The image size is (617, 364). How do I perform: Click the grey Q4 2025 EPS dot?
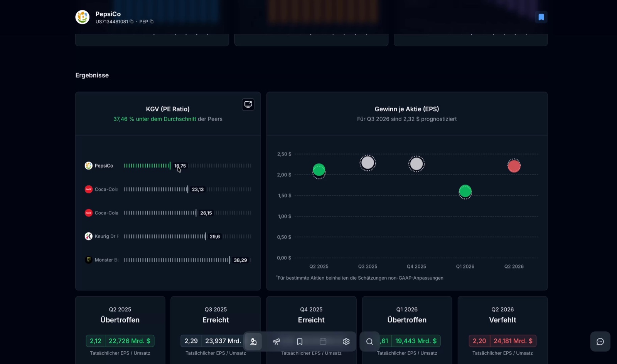click(x=416, y=164)
